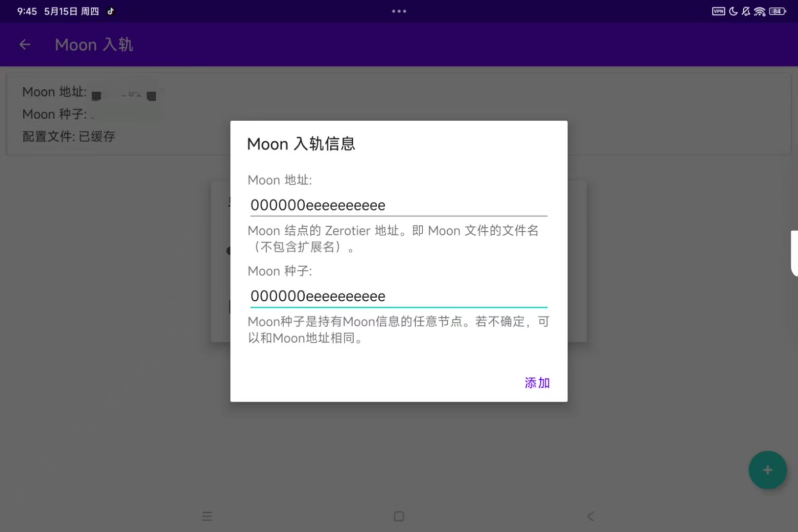
Task: Tap the battery indicator icon
Action: (777, 11)
